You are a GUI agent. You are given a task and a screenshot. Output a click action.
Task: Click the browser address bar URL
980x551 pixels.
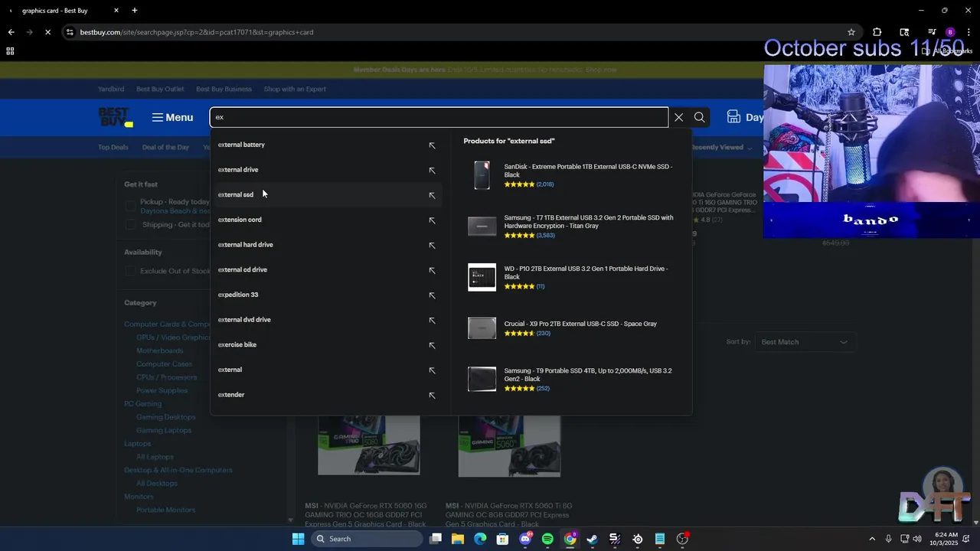(197, 32)
